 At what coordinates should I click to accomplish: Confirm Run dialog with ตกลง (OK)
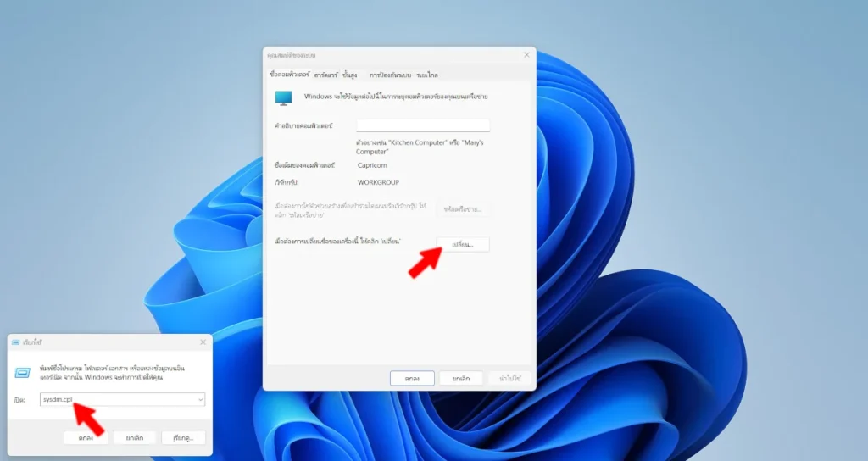(x=86, y=437)
